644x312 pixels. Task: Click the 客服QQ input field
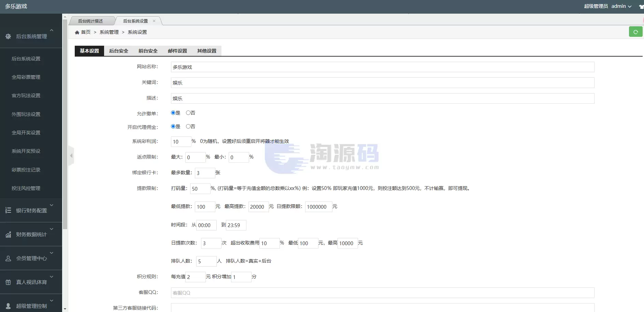click(x=383, y=293)
